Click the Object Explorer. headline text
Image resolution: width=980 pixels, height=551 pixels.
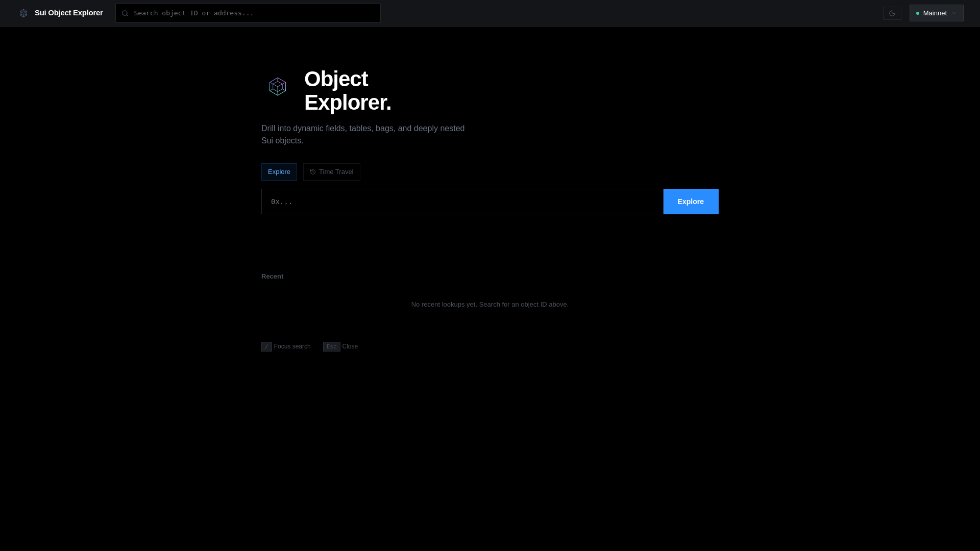[348, 91]
